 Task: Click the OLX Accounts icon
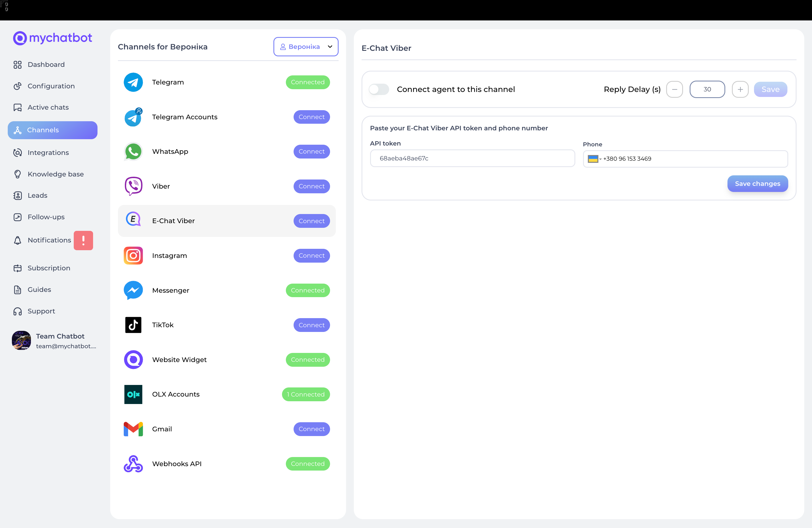(x=133, y=394)
